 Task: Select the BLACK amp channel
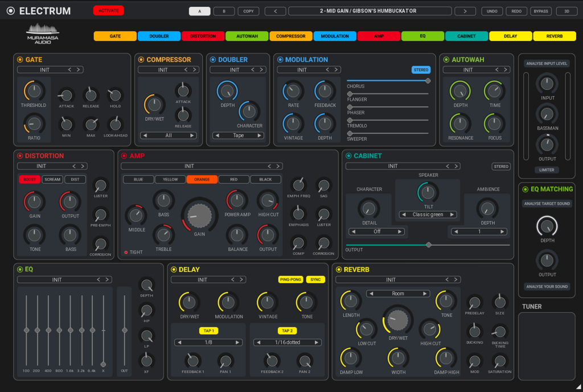[x=265, y=179]
